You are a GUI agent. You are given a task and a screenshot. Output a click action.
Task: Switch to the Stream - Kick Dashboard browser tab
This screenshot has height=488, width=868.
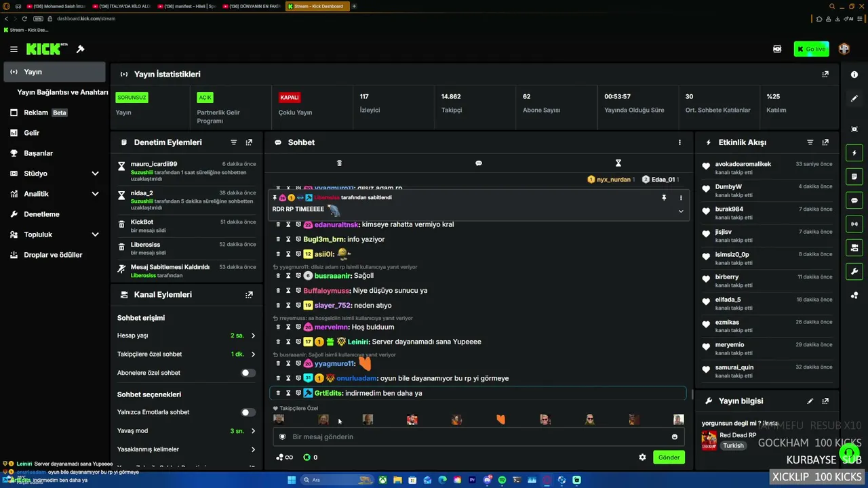317,6
